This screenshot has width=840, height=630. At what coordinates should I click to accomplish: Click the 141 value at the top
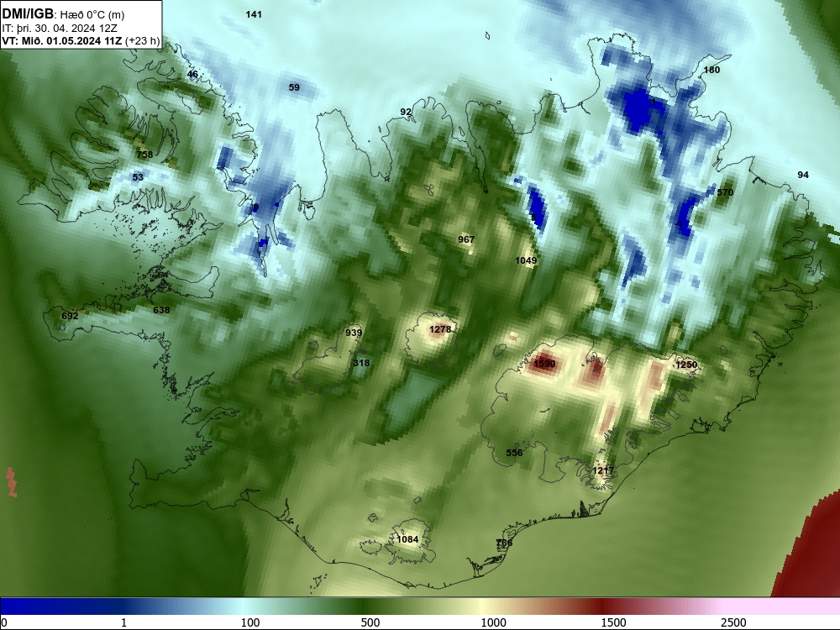point(254,14)
